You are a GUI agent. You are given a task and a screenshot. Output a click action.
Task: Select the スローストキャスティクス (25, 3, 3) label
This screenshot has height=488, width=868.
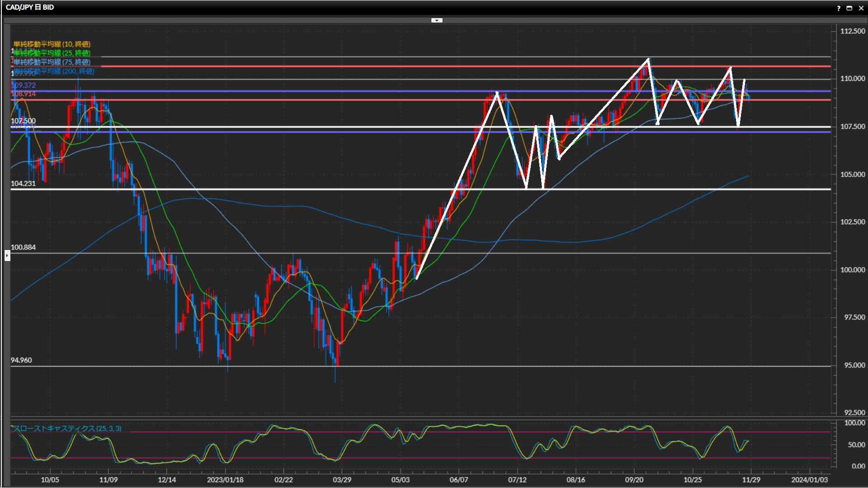[67, 428]
